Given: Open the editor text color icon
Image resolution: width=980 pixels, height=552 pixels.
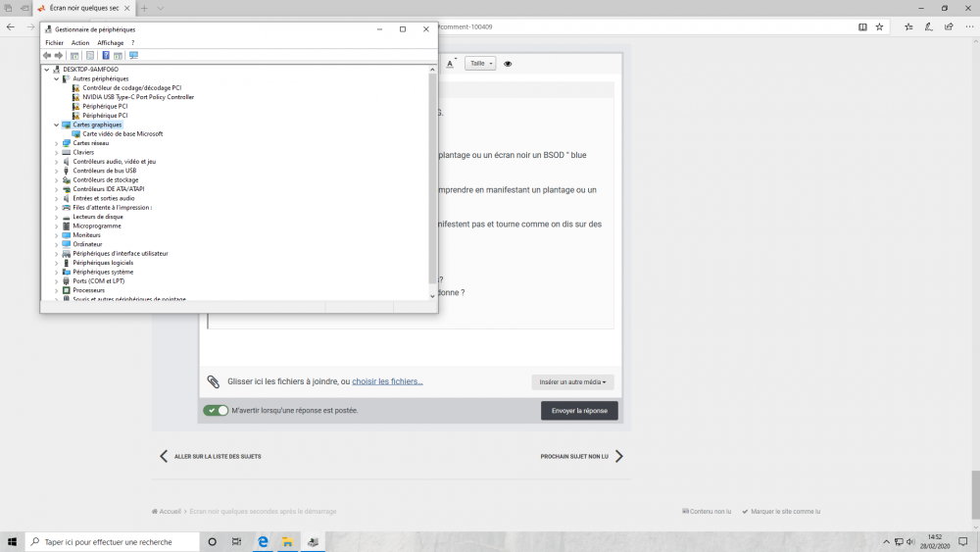Looking at the screenshot, I should click(451, 64).
